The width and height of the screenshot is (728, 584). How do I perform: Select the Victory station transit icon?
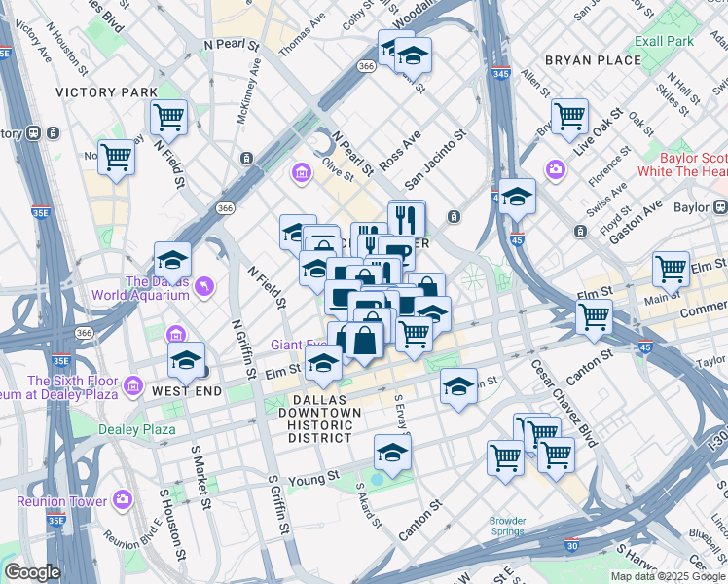[x=33, y=133]
